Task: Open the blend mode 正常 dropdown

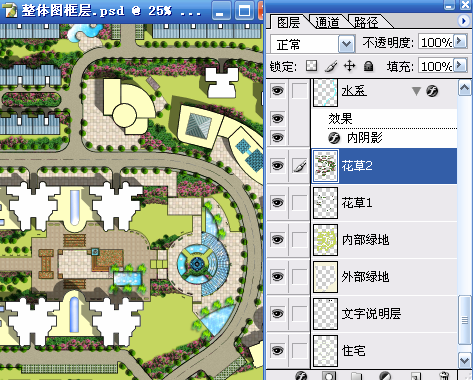Action: point(346,44)
